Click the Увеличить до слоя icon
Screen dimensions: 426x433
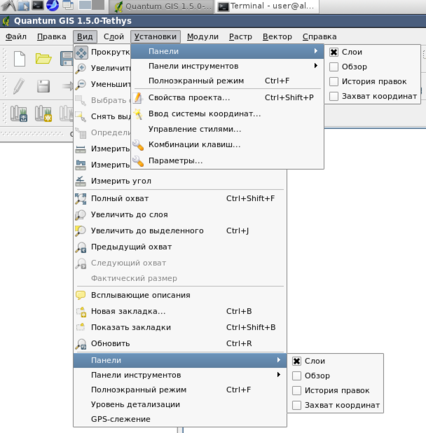[x=80, y=215]
